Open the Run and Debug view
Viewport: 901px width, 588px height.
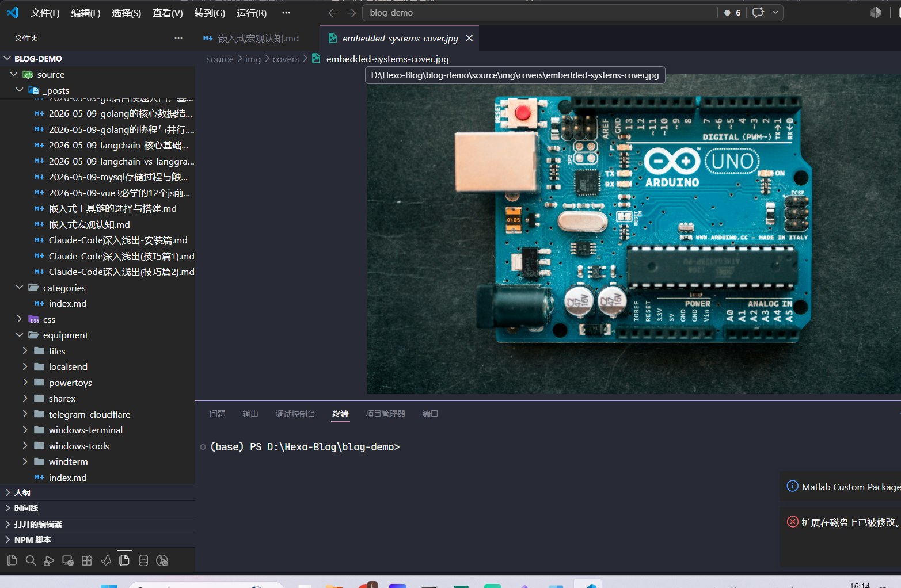tap(49, 560)
